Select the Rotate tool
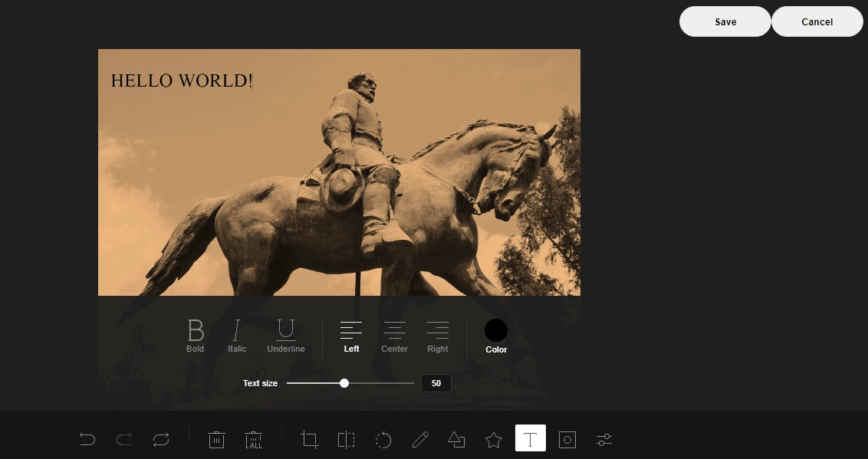 383,439
